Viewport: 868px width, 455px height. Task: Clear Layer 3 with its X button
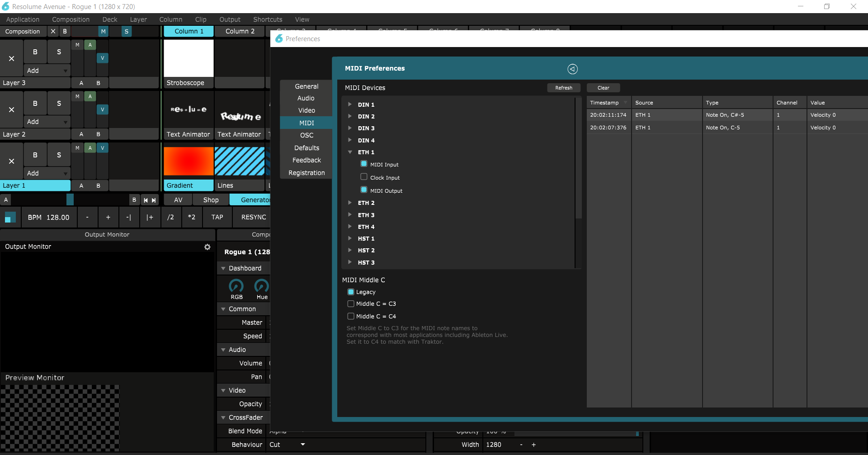pos(12,58)
